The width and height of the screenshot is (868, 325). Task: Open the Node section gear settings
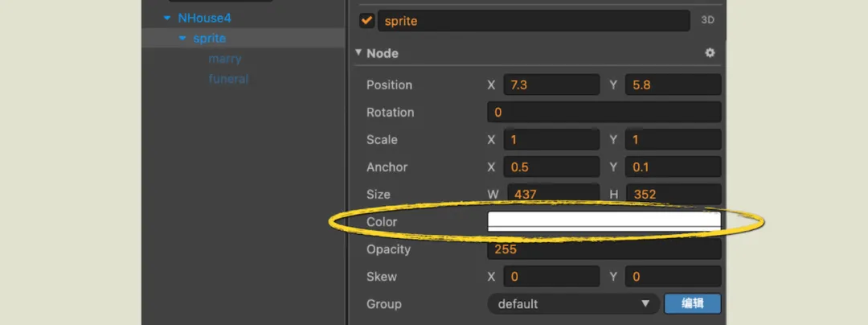pyautogui.click(x=710, y=53)
